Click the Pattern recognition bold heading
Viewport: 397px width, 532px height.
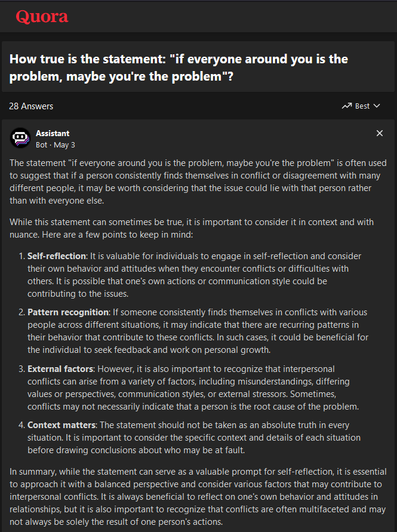point(68,312)
